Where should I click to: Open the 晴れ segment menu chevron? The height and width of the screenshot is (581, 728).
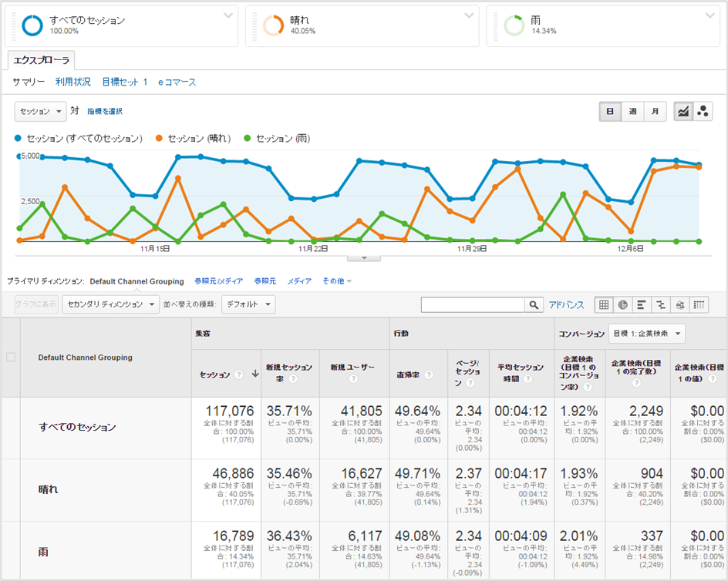click(x=470, y=15)
